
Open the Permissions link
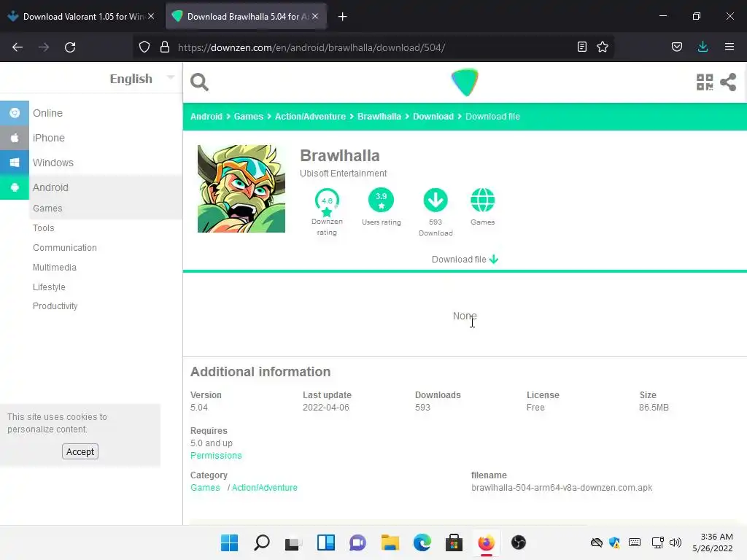pyautogui.click(x=216, y=455)
